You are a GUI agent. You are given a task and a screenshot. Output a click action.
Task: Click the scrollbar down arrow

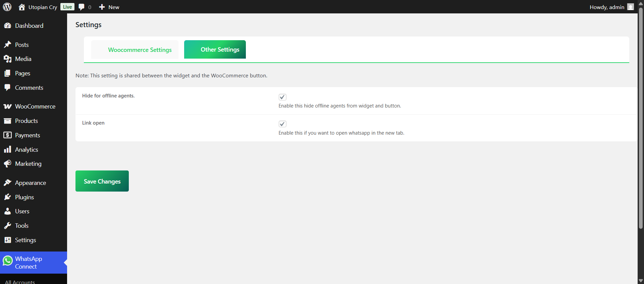click(x=641, y=281)
